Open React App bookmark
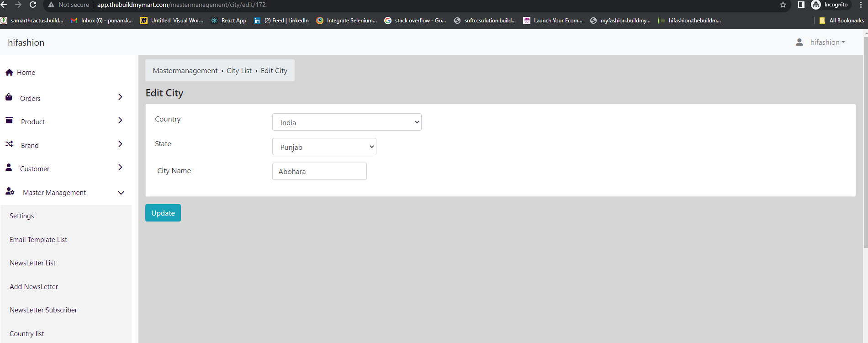The height and width of the screenshot is (343, 868). click(x=228, y=21)
